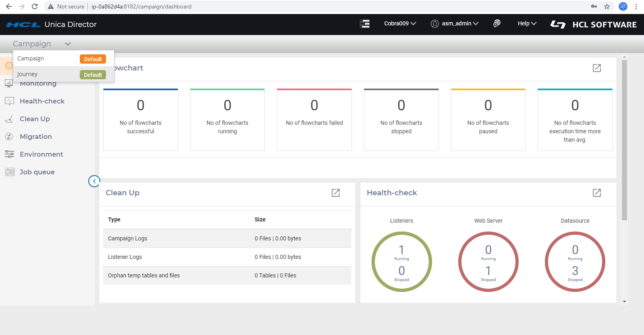
Task: Click the vertical scrollbar on dashboard
Action: (x=624, y=140)
